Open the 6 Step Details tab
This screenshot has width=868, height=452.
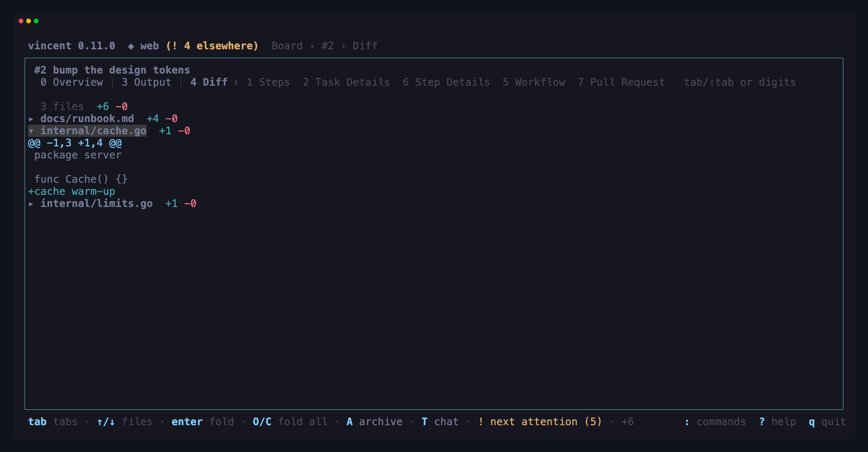[446, 82]
